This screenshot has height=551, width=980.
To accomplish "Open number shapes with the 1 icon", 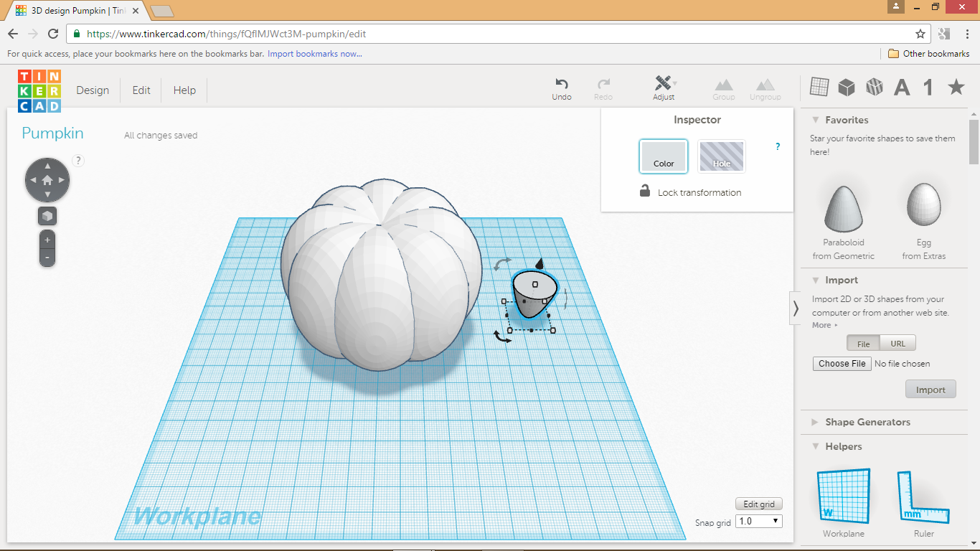I will click(x=926, y=86).
